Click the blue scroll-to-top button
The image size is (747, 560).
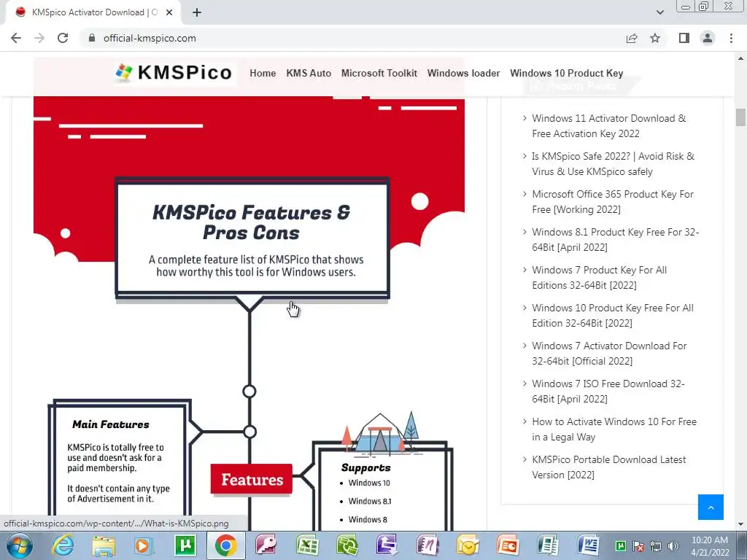[711, 507]
